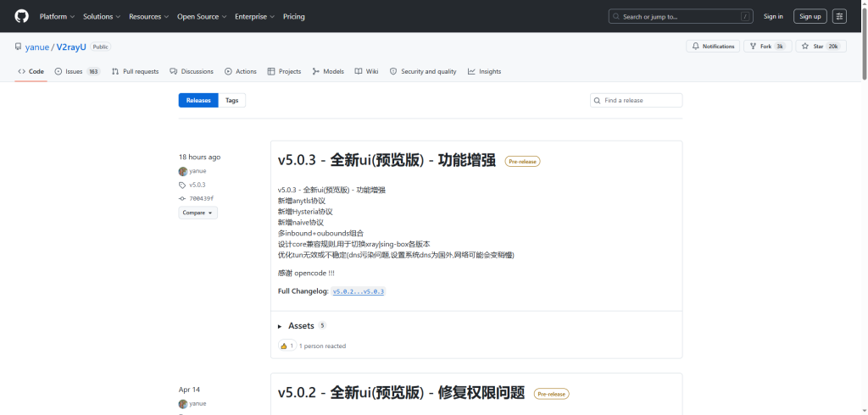Screen dimensions: 868x415
Task: Click the Notifications bell button
Action: 713,47
